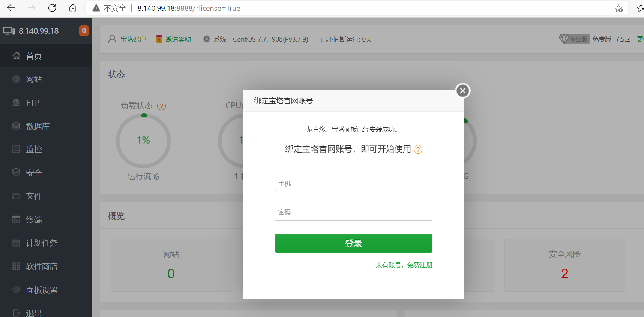Screen dimensions: 644x317
Task: Open 监控 monitoring in sidebar
Action: pos(46,149)
